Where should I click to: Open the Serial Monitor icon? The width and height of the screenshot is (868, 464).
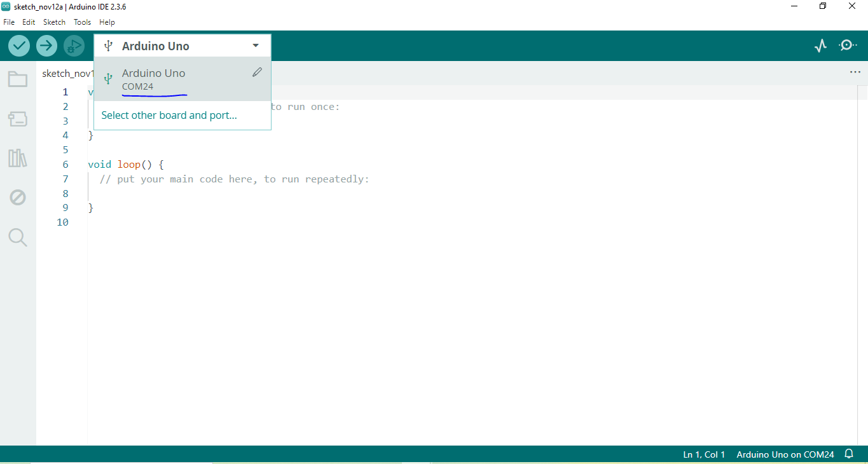pyautogui.click(x=848, y=46)
